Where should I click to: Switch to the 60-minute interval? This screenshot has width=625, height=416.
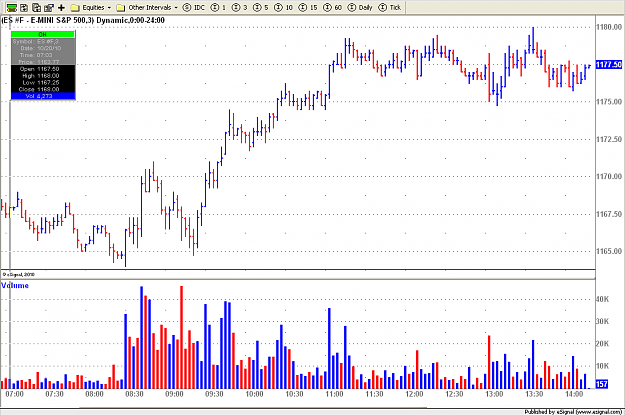pos(332,7)
